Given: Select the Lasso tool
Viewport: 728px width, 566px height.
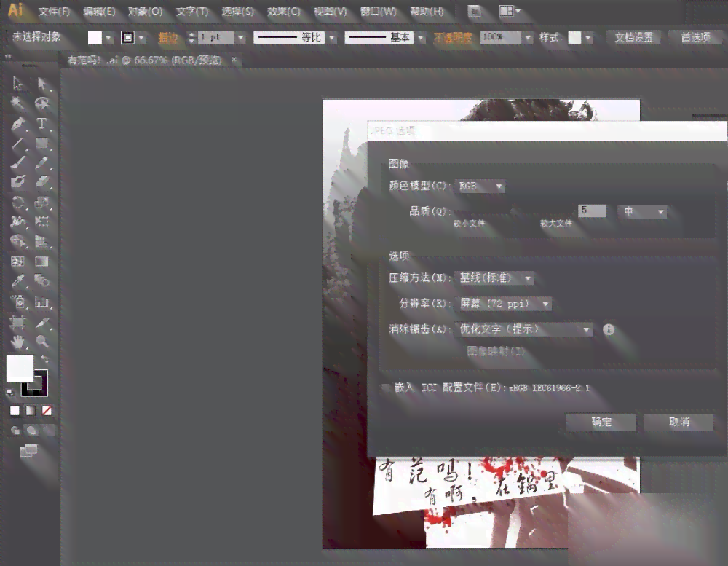Looking at the screenshot, I should pos(41,103).
